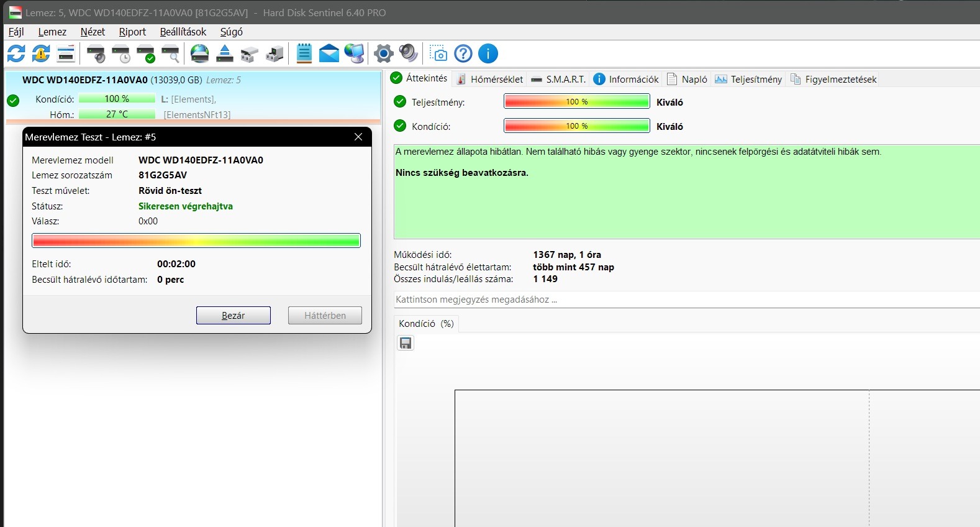This screenshot has height=527, width=980.
Task: Click the disk with magnifier surface test icon
Action: coord(171,54)
